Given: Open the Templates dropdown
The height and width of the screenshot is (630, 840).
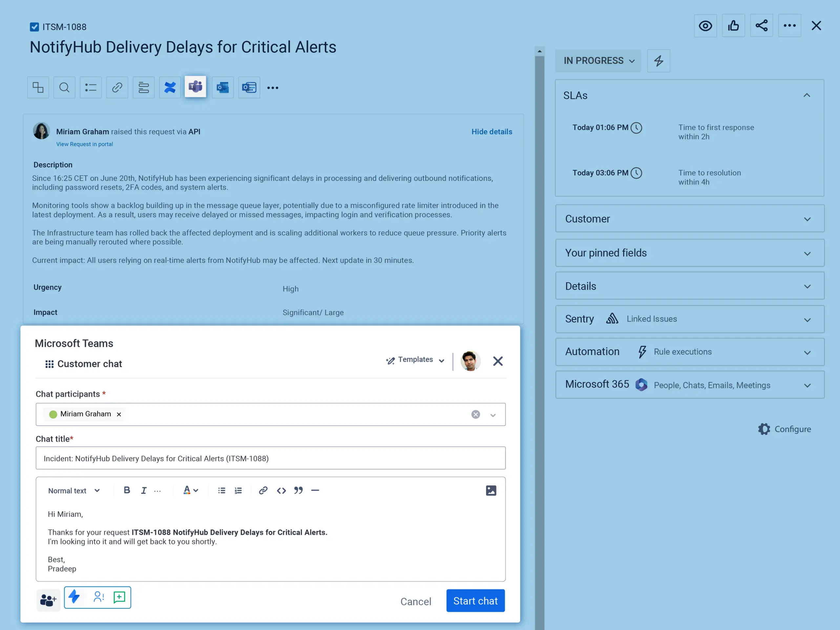Looking at the screenshot, I should (415, 360).
